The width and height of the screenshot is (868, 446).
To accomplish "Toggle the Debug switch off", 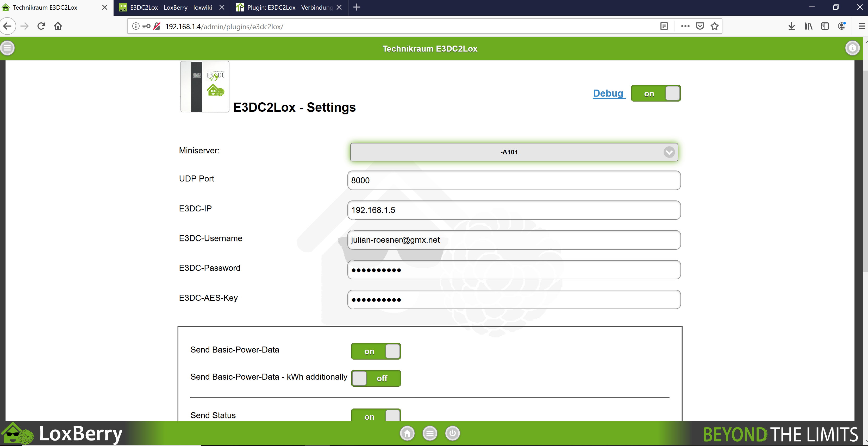I will coord(655,93).
